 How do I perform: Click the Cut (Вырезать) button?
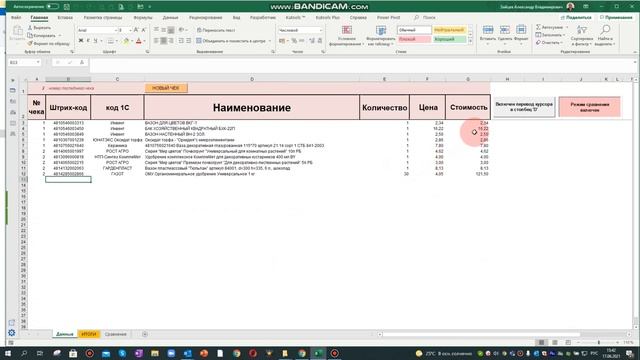[x=40, y=28]
